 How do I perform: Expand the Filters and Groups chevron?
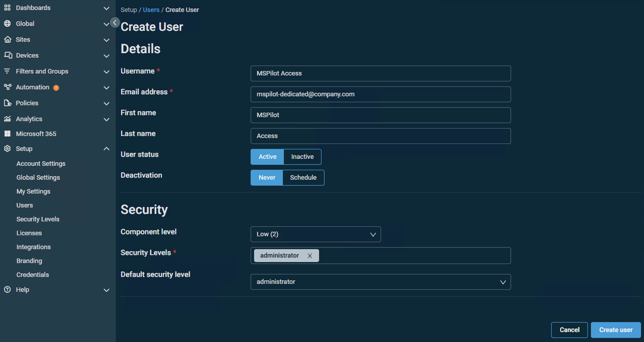106,72
